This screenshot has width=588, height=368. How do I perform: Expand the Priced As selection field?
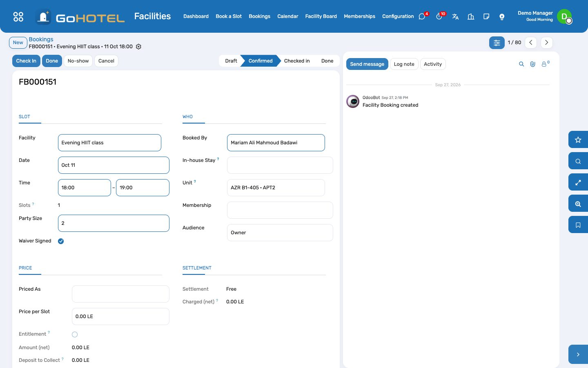pyautogui.click(x=120, y=294)
